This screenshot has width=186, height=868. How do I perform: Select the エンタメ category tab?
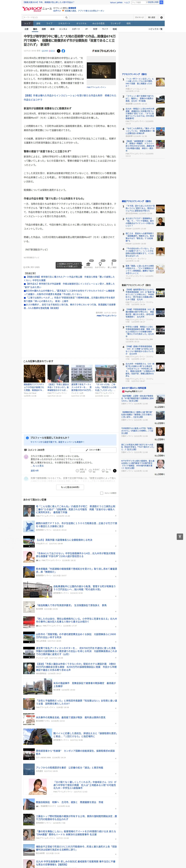63,29
